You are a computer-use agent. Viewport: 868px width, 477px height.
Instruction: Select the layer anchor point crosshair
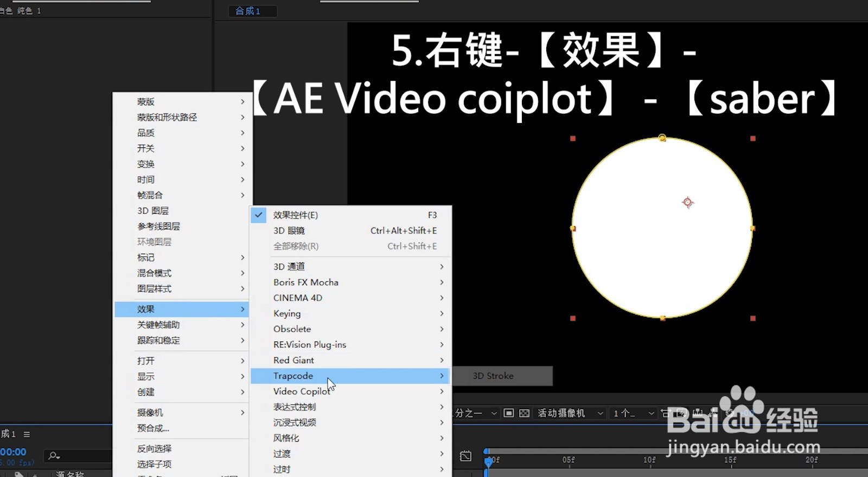point(687,203)
